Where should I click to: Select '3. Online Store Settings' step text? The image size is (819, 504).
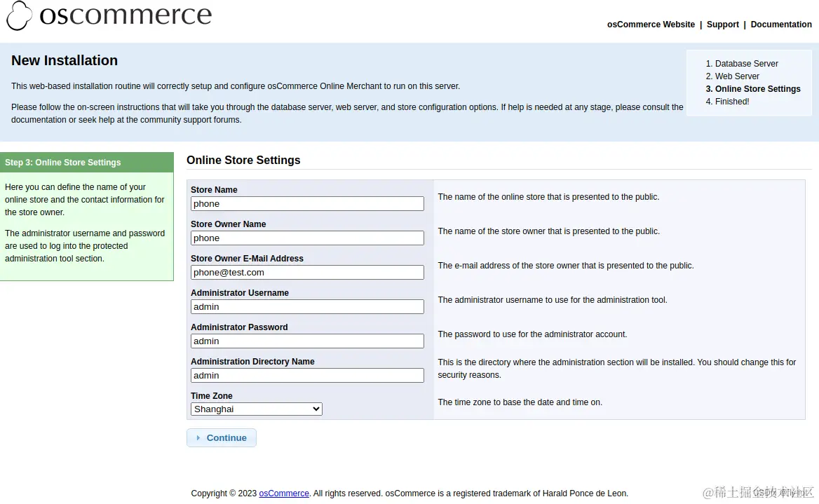[752, 89]
